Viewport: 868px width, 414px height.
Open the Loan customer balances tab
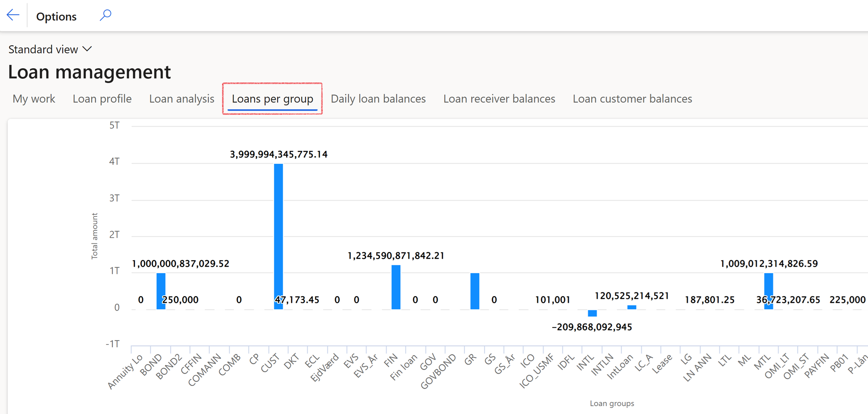[x=632, y=98]
